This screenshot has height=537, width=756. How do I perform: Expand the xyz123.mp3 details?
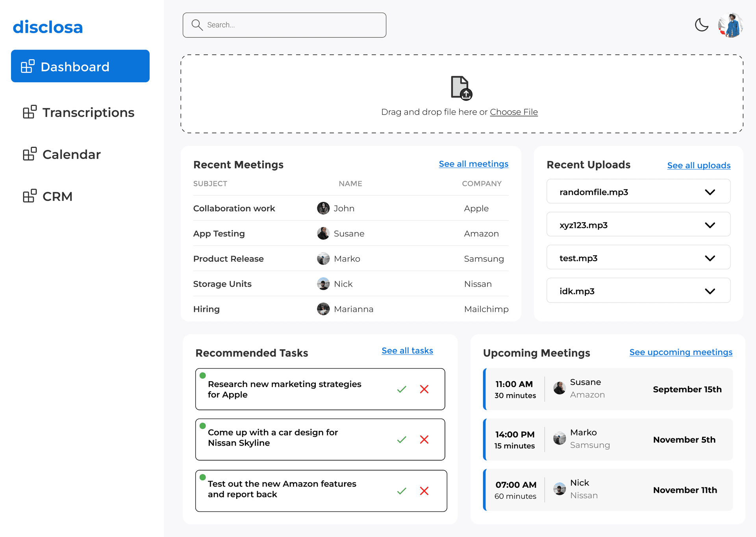click(x=712, y=225)
